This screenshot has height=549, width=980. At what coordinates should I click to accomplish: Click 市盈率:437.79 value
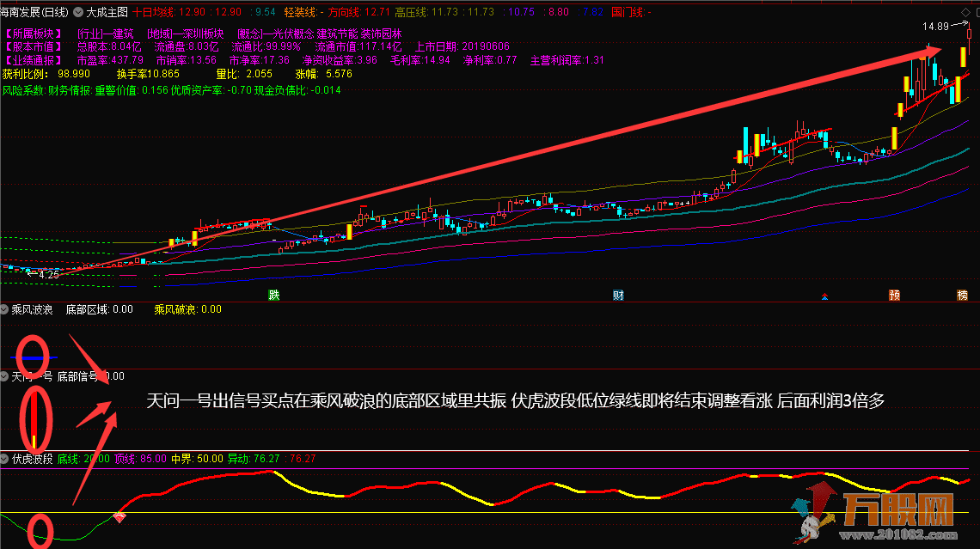[110, 61]
